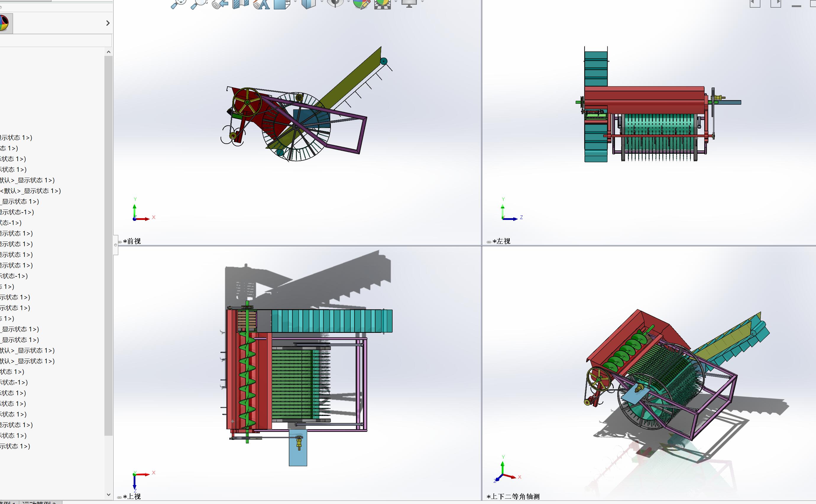Click the link viewport icon beside 前视 label

tap(120, 241)
